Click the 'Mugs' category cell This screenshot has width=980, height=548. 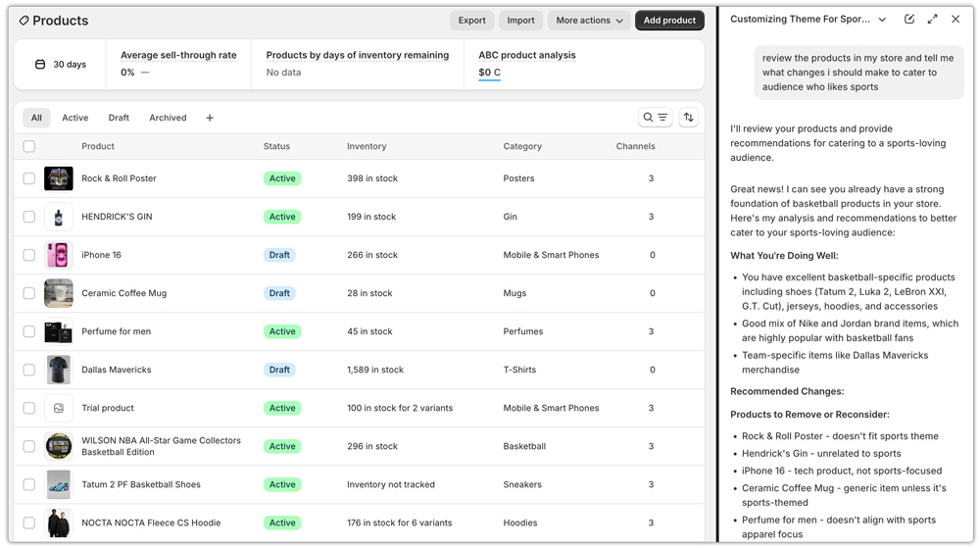[515, 293]
